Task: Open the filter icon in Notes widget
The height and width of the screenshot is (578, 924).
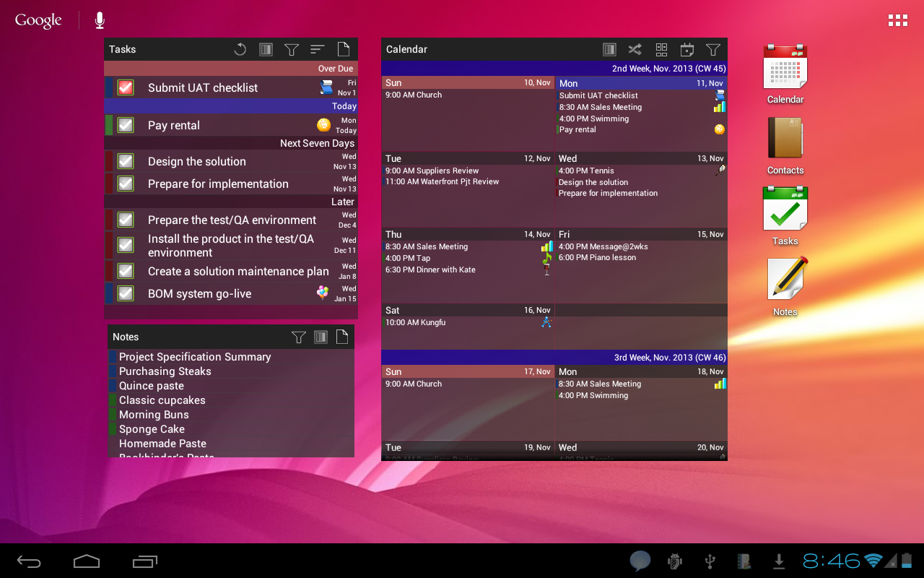Action: pos(298,337)
